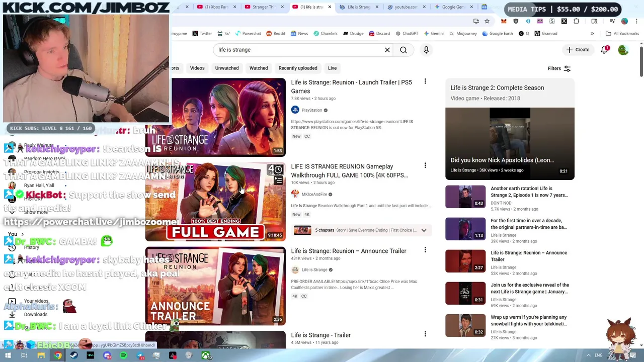Clear the YouTube search box text

(x=387, y=50)
